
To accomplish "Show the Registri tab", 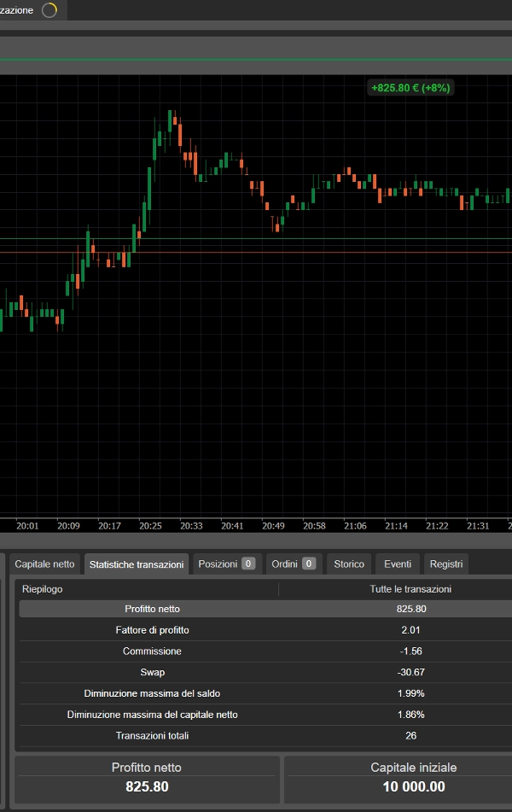I will point(446,564).
